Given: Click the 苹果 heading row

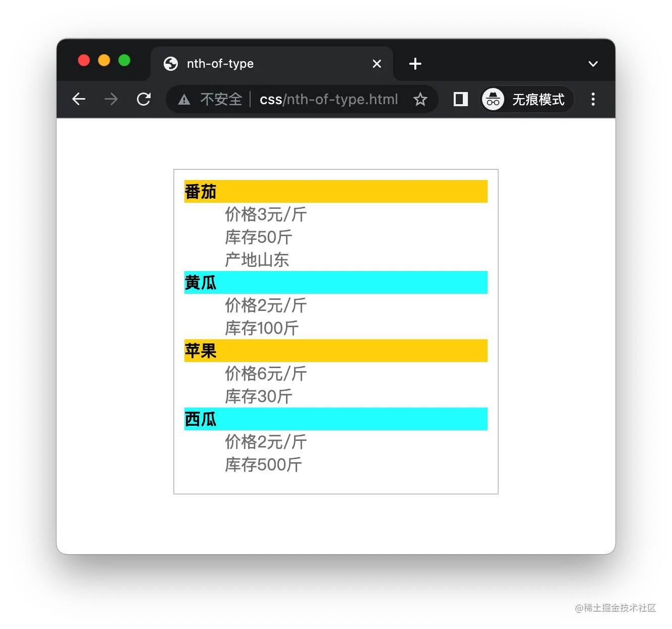Looking at the screenshot, I should click(336, 351).
